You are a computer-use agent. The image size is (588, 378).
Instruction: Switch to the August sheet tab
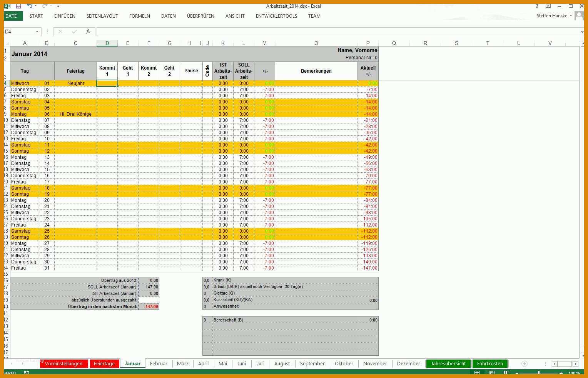[x=282, y=364]
